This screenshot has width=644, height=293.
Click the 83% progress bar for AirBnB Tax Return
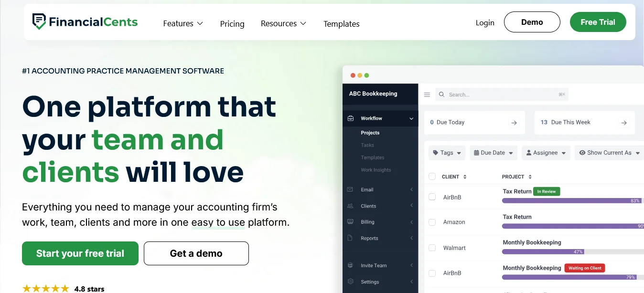pos(573,201)
